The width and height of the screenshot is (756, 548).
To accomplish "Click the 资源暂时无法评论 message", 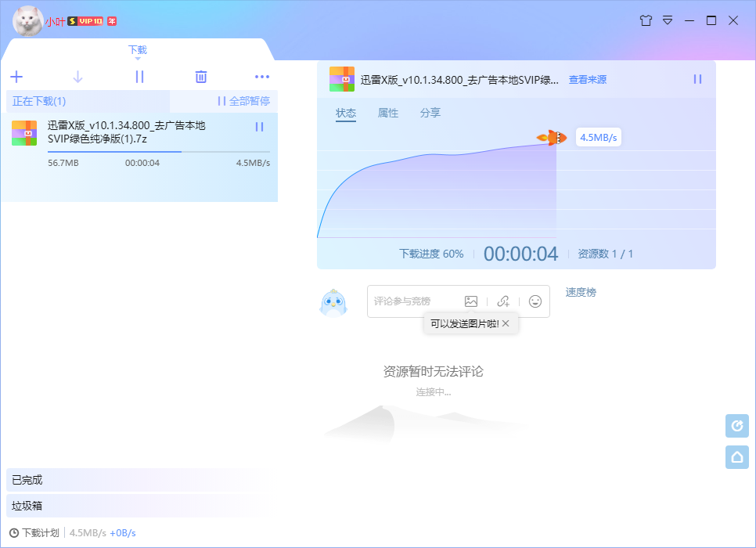I will click(x=433, y=371).
